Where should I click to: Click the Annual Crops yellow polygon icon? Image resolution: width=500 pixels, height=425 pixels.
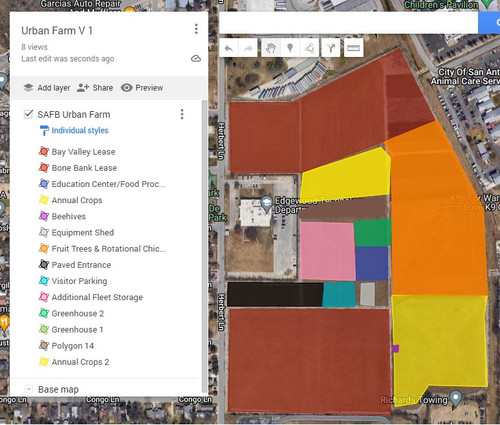(44, 200)
